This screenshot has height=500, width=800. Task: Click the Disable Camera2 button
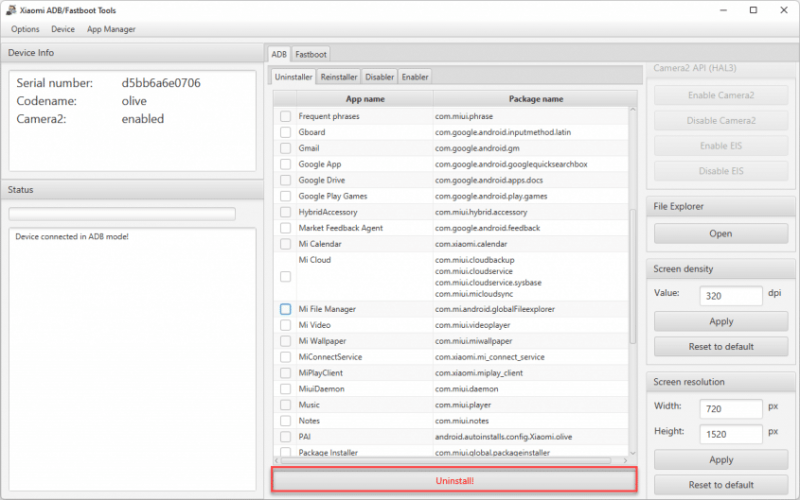pos(720,120)
